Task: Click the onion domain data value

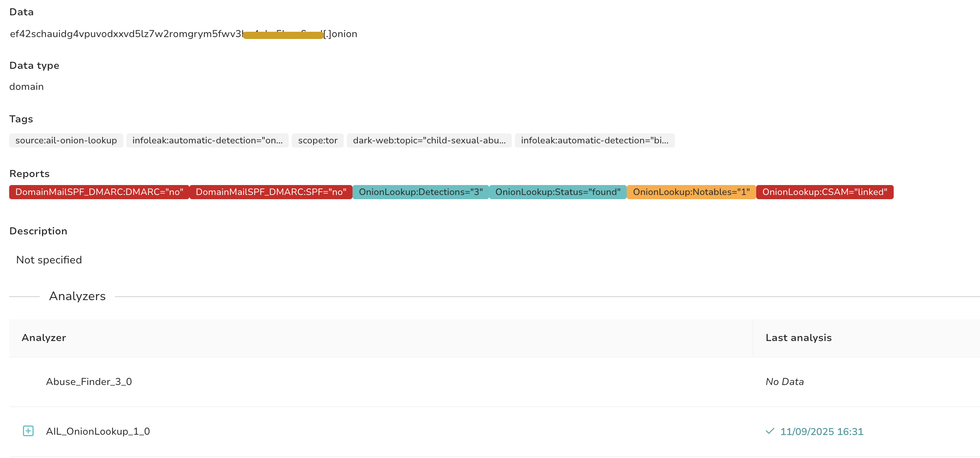Action: point(183,34)
